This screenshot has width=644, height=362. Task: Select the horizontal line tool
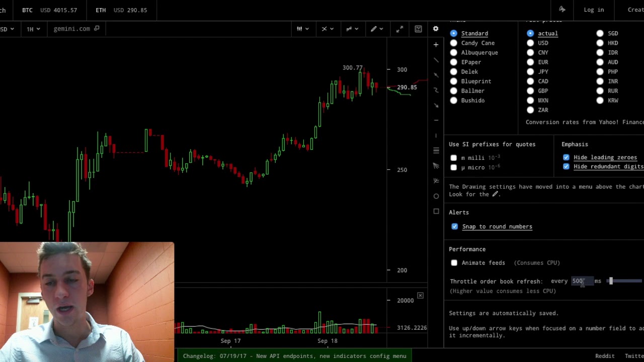(x=436, y=120)
